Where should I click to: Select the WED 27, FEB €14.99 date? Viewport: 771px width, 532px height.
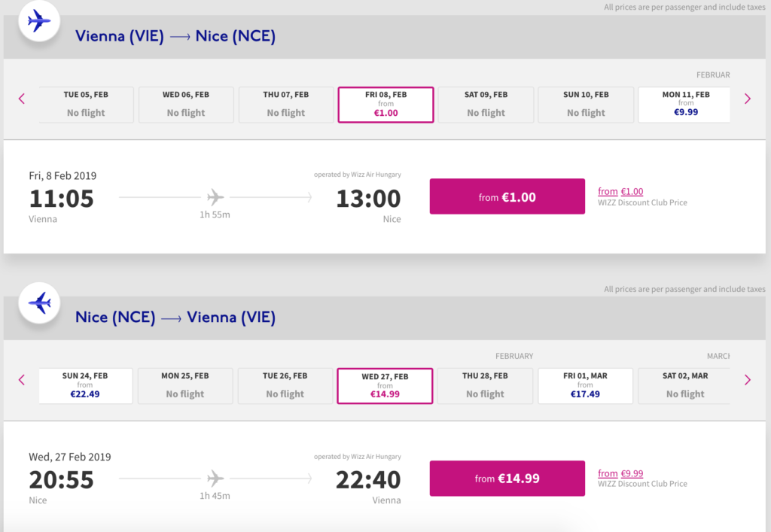385,386
